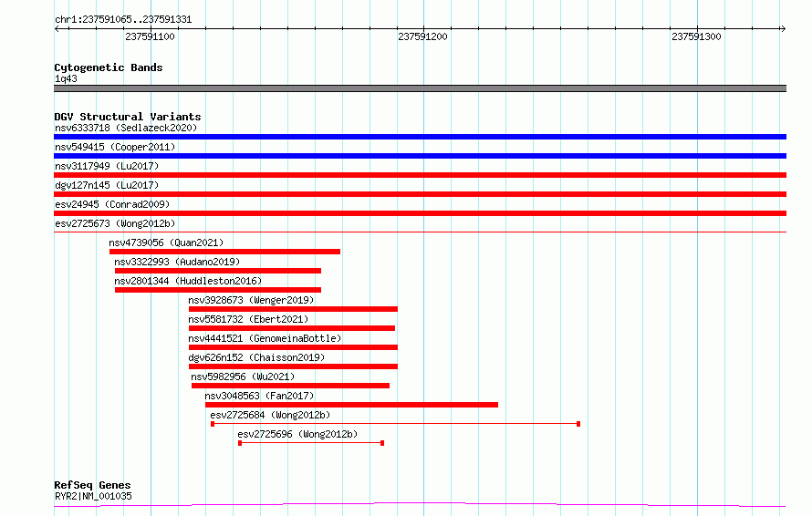The width and height of the screenshot is (812, 516).
Task: Click the DGV Structural Variants track title
Action: click(128, 117)
